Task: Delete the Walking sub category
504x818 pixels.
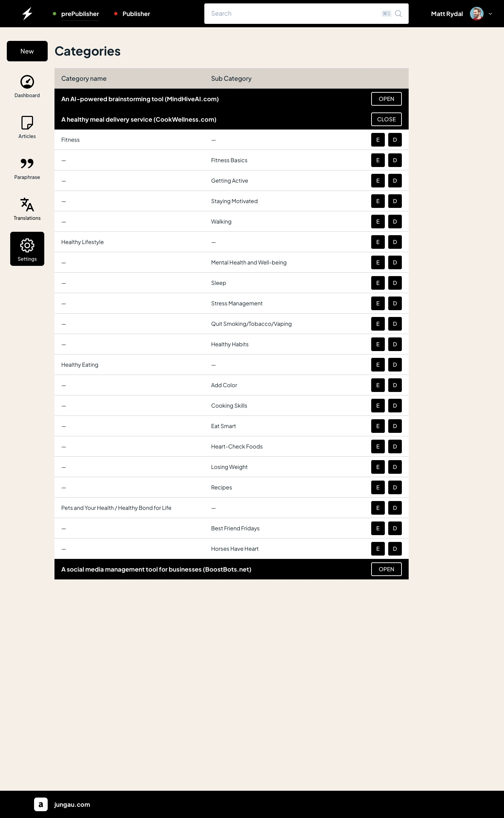Action: coord(395,222)
